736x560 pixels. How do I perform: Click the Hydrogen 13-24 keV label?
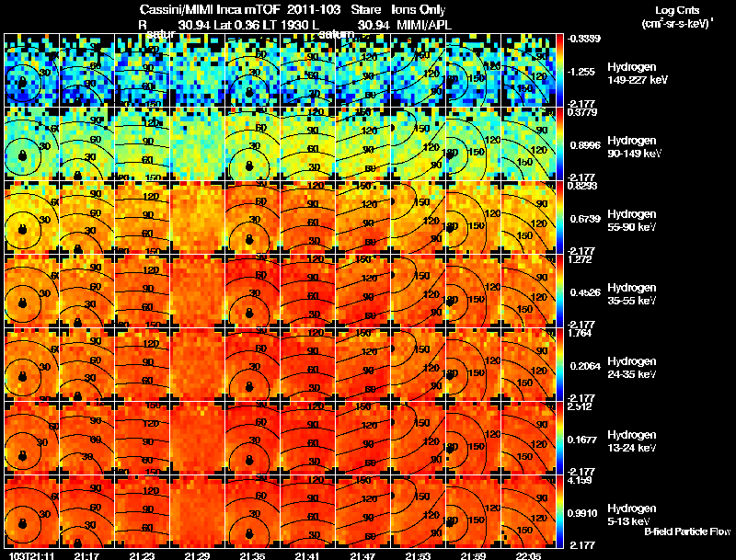point(632,441)
